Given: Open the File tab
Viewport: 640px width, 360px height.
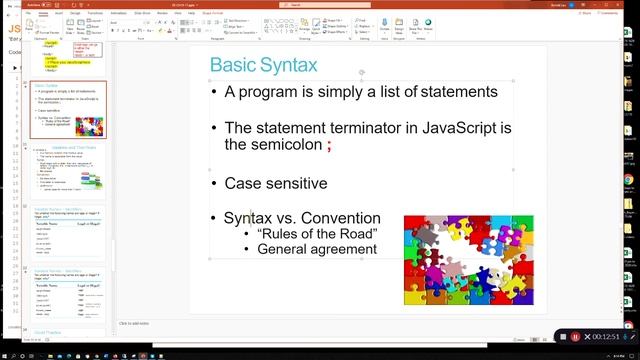Looking at the screenshot, I should coord(28,13).
